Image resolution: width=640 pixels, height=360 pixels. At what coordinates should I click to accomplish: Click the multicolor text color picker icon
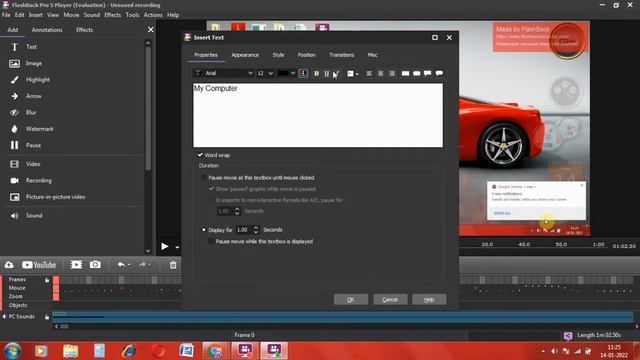pos(303,73)
